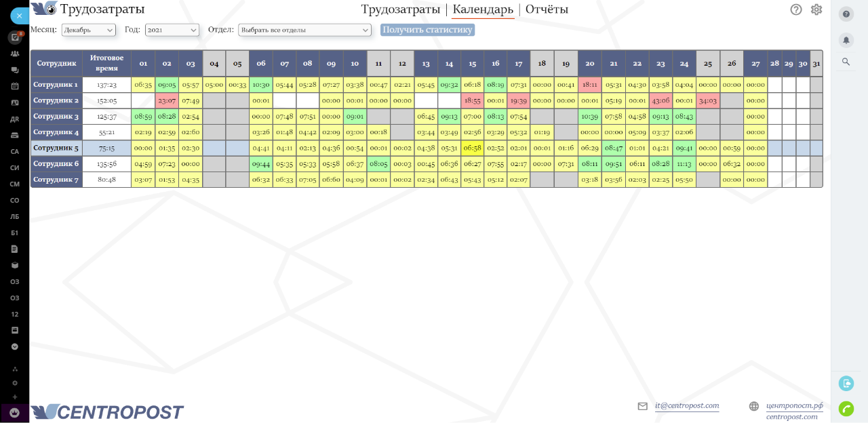Open the ЛБ sidebar item
The image size is (868, 423).
(x=15, y=216)
